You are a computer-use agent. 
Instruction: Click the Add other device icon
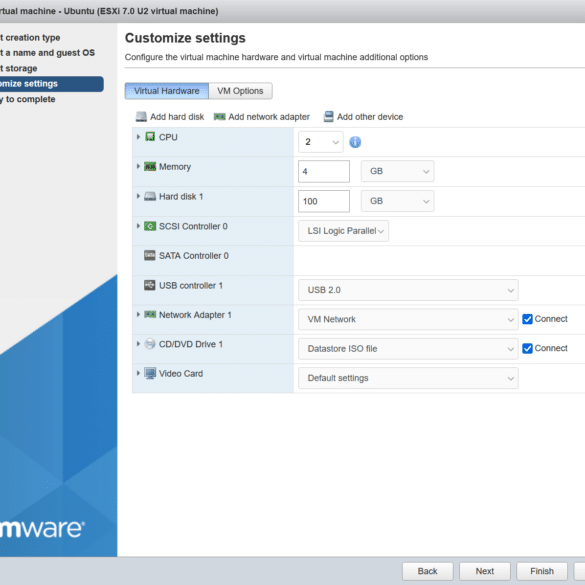click(328, 116)
